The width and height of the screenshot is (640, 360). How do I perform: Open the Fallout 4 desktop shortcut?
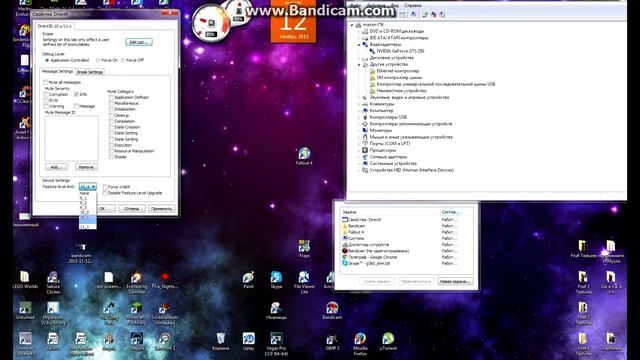[x=304, y=156]
